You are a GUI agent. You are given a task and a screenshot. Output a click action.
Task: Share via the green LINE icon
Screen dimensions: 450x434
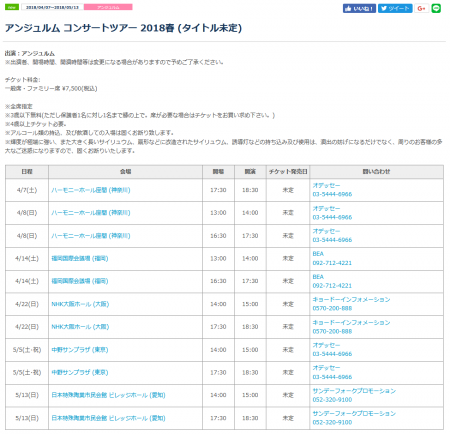coord(436,8)
